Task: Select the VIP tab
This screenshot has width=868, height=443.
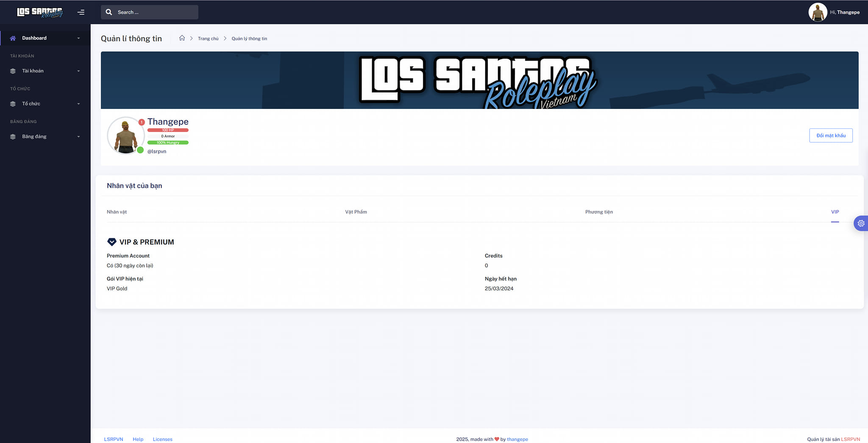Action: click(x=835, y=212)
